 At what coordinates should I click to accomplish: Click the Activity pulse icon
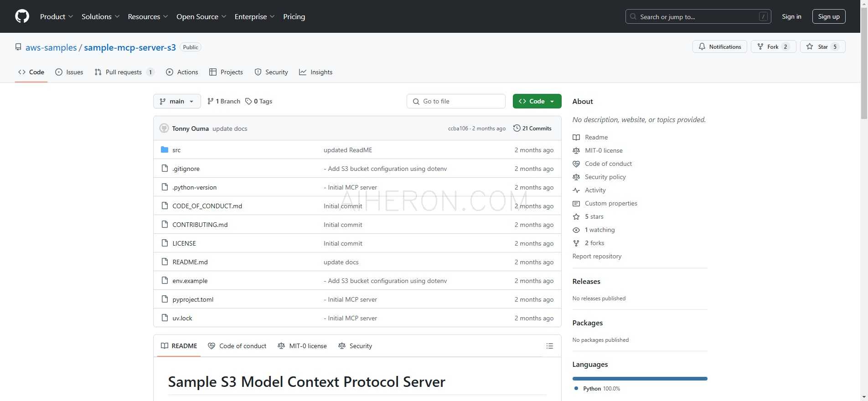[576, 190]
